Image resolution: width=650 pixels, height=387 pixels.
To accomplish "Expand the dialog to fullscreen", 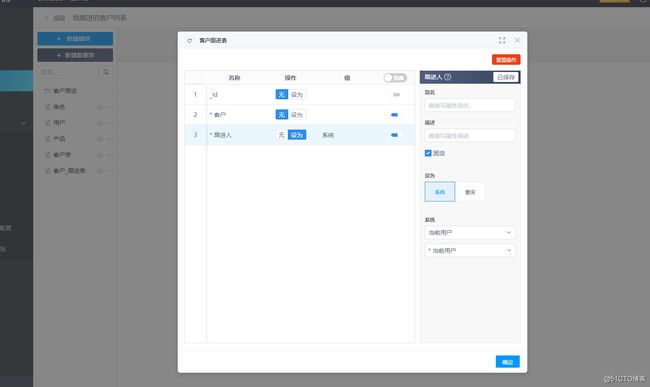I will tap(502, 40).
